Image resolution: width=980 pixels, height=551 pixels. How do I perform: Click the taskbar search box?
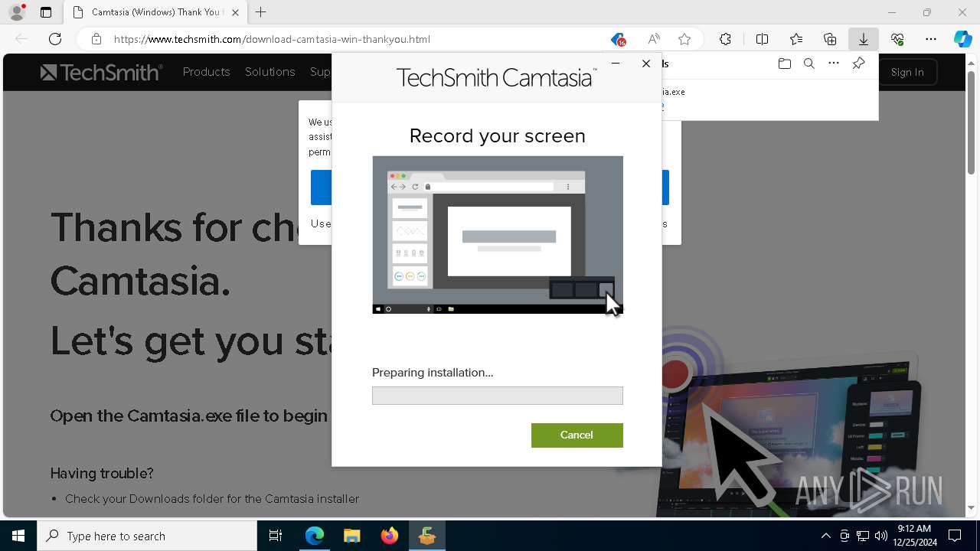point(147,536)
